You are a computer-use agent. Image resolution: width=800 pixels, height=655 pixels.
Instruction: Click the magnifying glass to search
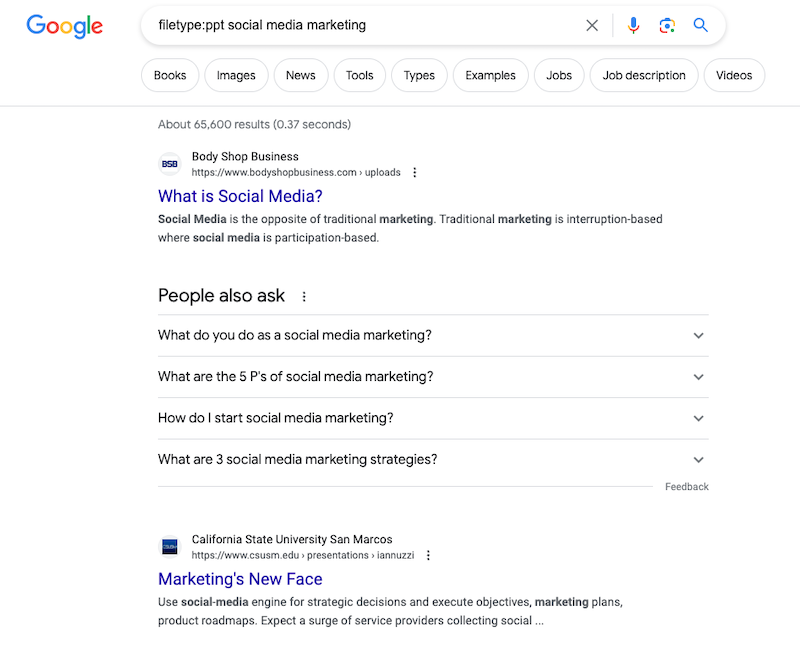700,25
